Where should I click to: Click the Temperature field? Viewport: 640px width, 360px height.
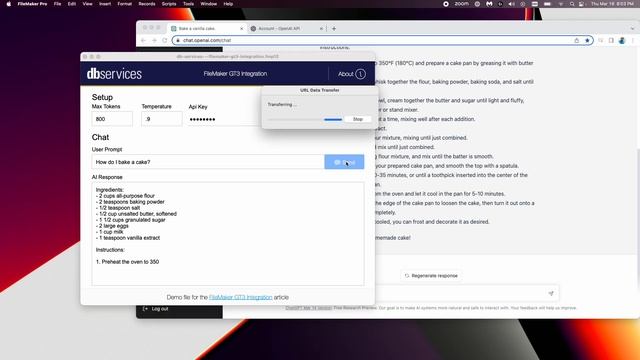tap(162, 119)
